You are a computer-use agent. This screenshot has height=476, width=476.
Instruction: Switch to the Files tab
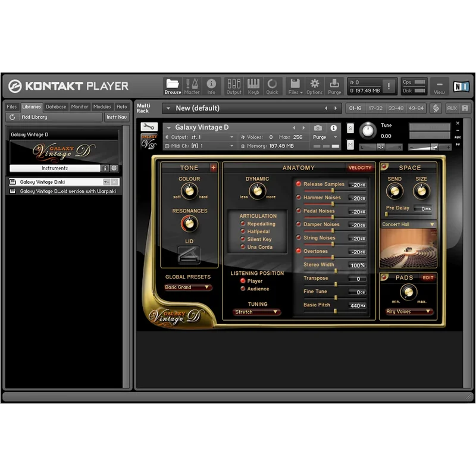(12, 107)
